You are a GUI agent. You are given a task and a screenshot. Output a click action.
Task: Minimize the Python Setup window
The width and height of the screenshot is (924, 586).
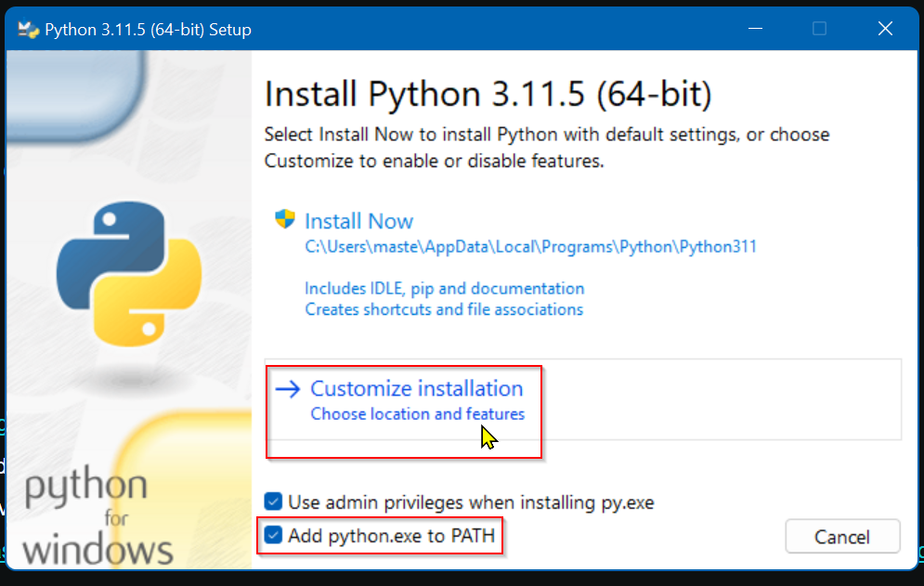coord(753,30)
